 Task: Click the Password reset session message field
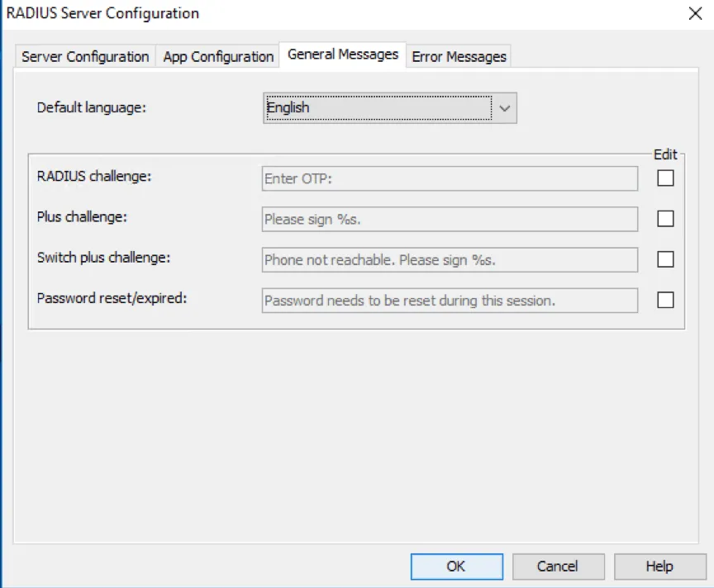click(450, 300)
